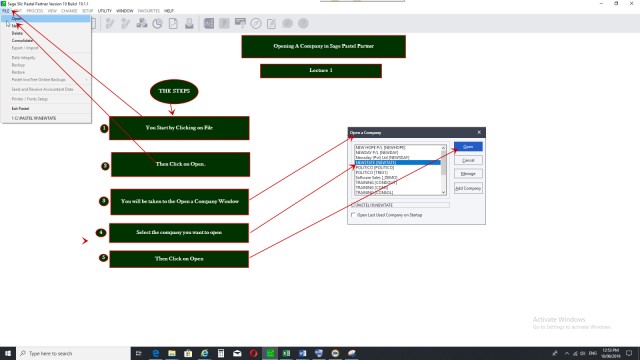Screen dimensions: 640x360
Task: Open the Utility menu
Action: point(104,11)
